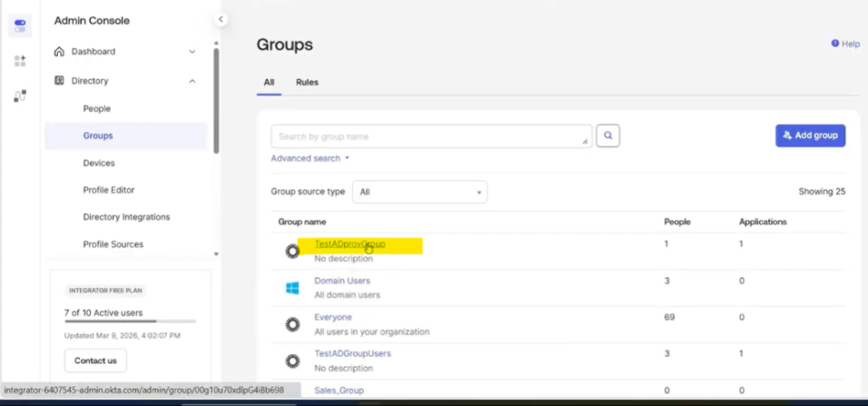Open the apps grid icon in left rail
The width and height of the screenshot is (868, 406).
(20, 61)
